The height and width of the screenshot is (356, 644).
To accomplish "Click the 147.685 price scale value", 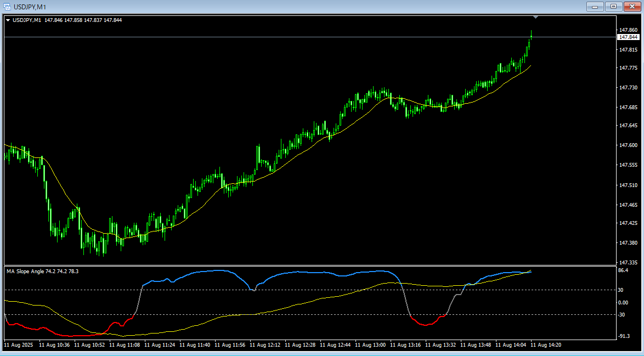I will (x=629, y=107).
